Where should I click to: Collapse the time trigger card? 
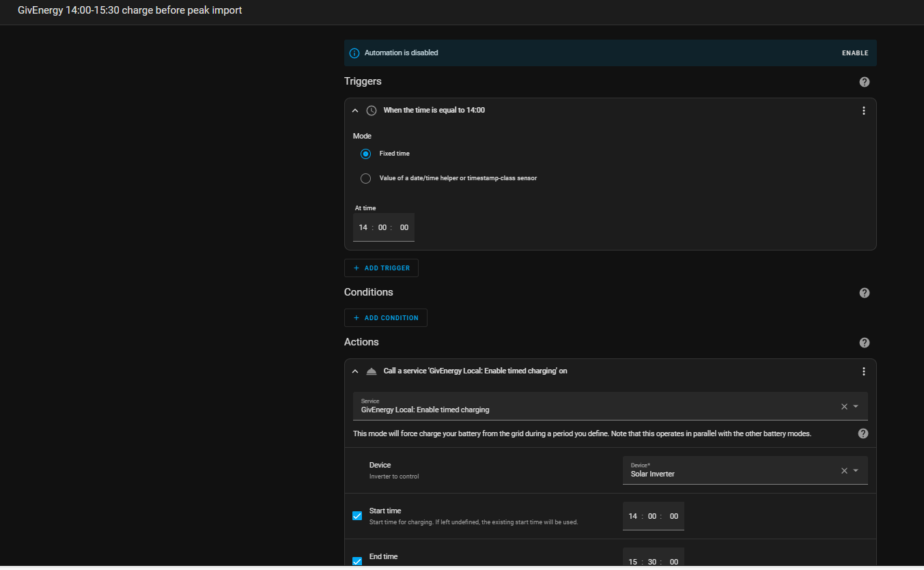(x=354, y=111)
